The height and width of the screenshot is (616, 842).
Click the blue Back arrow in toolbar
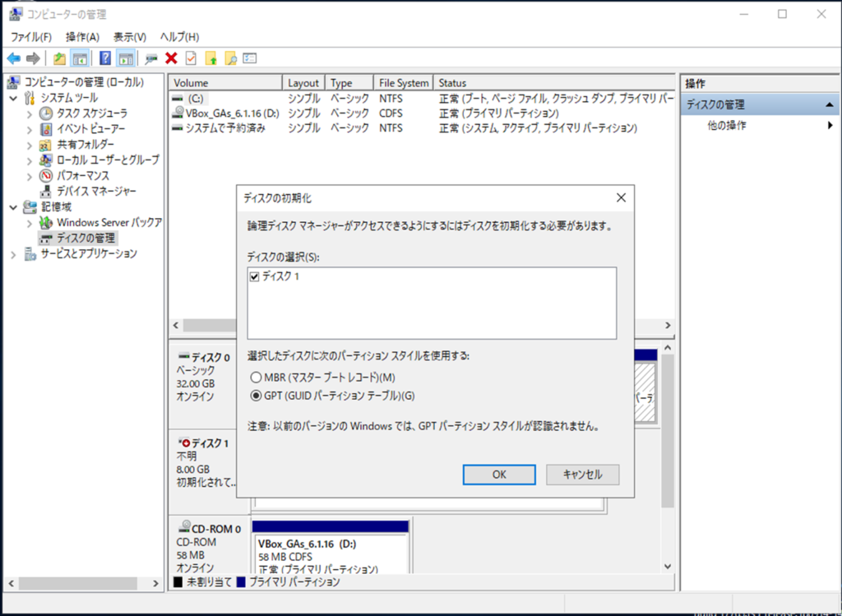13,58
